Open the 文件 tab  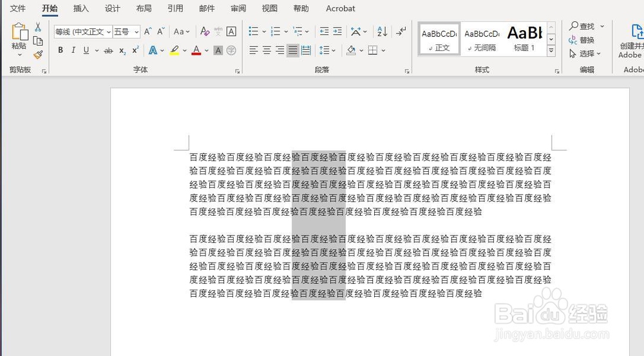(x=17, y=8)
